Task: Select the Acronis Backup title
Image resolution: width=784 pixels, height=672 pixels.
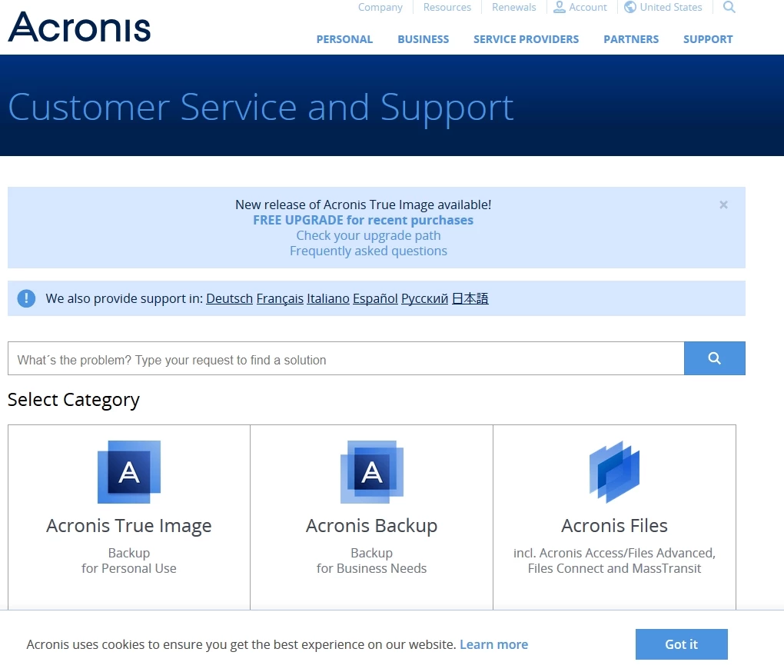Action: point(371,525)
